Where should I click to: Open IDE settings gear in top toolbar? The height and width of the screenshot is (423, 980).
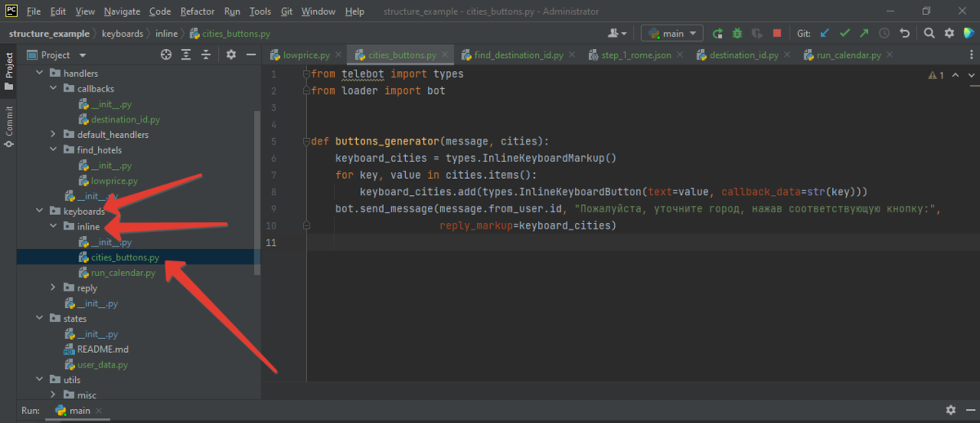949,33
